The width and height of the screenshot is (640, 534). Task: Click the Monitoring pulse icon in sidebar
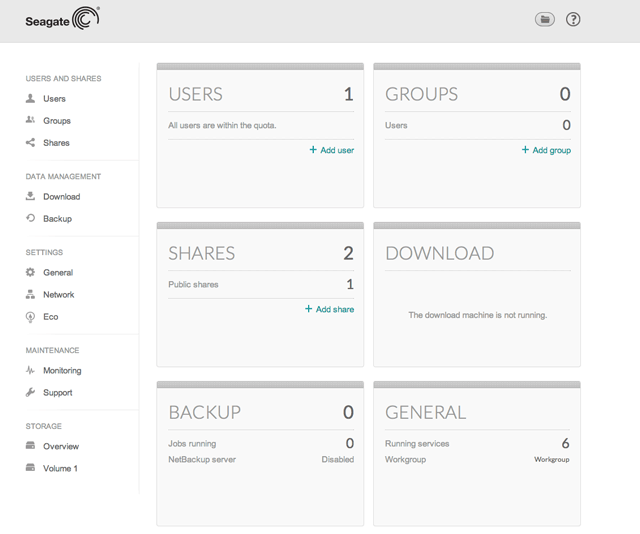pos(31,371)
